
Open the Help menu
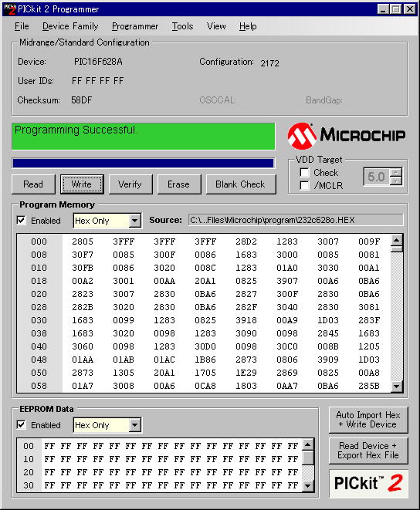coord(248,26)
